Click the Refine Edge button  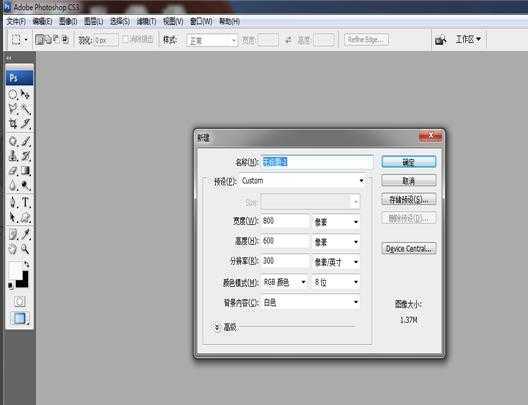click(366, 40)
